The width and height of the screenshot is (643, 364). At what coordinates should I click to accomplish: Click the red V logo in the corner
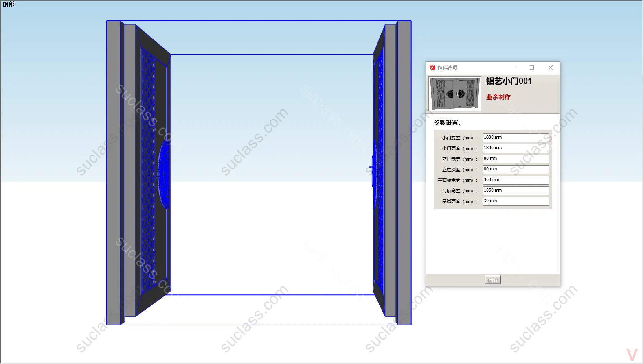click(x=632, y=355)
